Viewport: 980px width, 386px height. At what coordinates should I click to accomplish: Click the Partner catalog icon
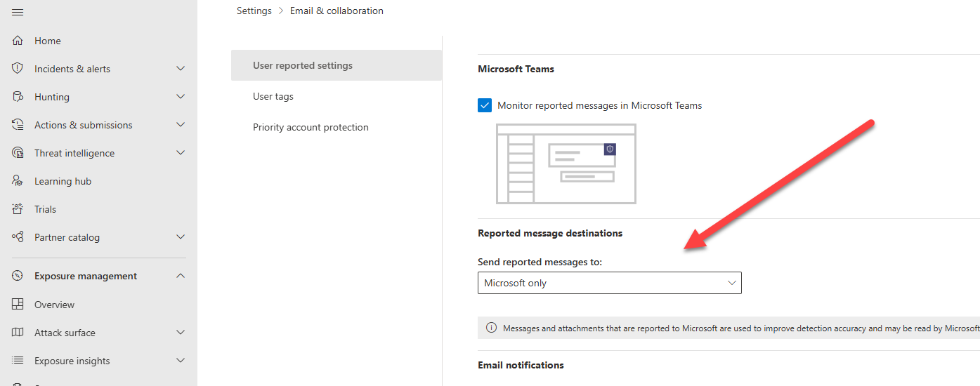pos(18,237)
